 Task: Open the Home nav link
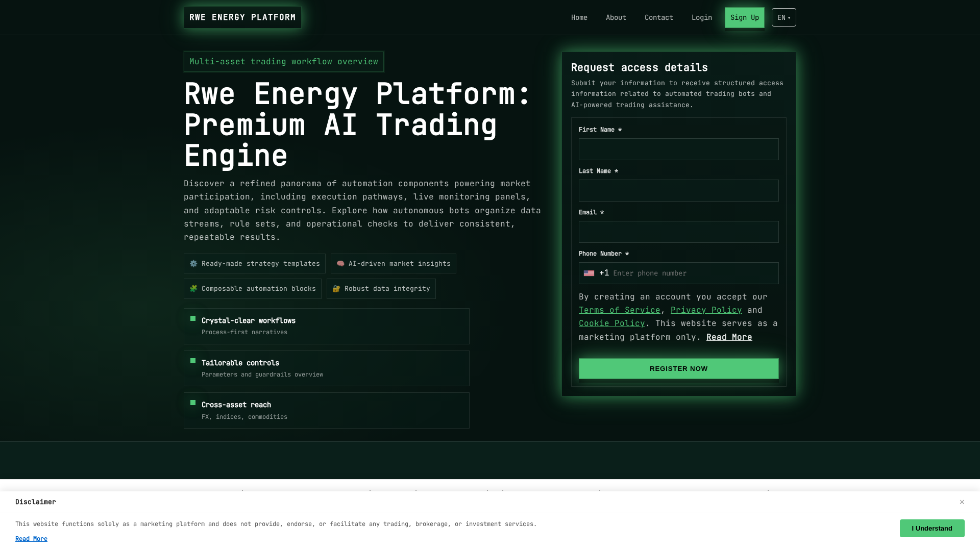579,17
